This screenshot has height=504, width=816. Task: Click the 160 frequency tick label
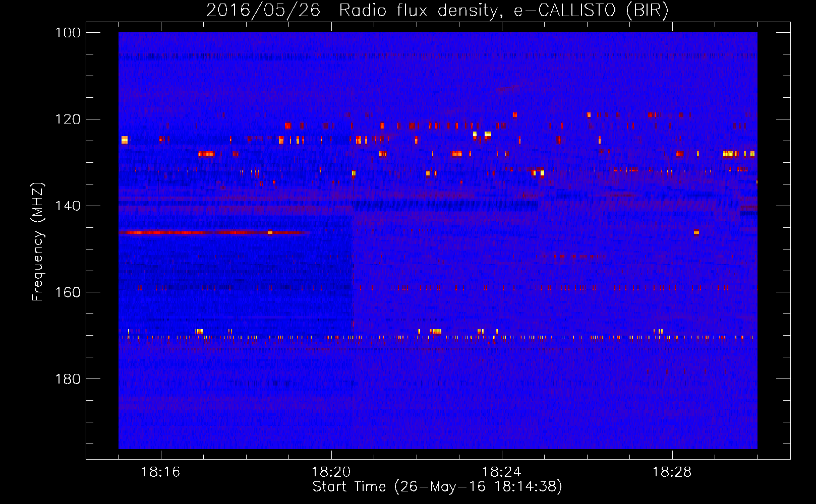68,292
